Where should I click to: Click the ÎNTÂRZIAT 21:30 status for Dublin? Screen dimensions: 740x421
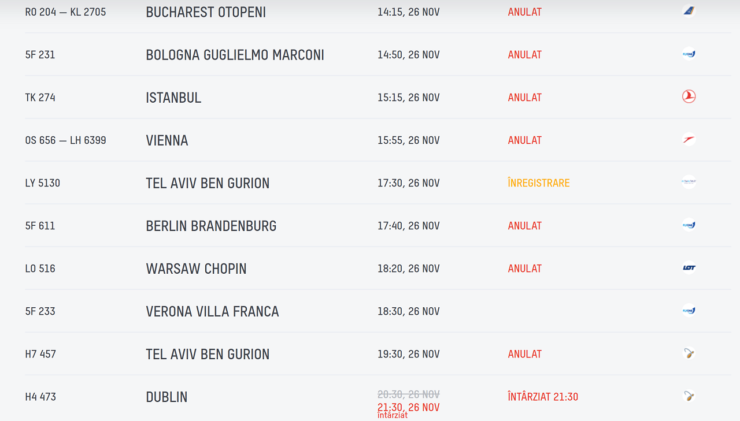point(543,397)
